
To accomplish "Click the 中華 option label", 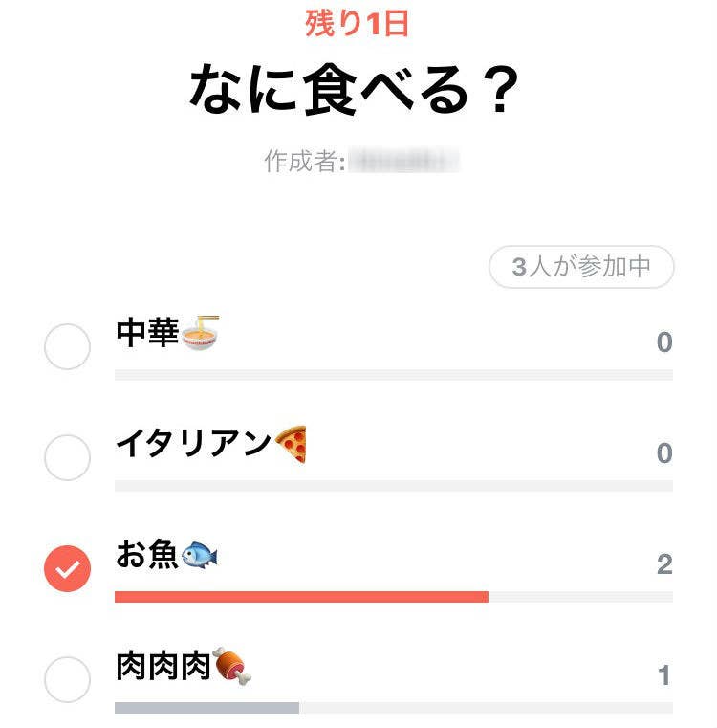I will pyautogui.click(x=147, y=333).
